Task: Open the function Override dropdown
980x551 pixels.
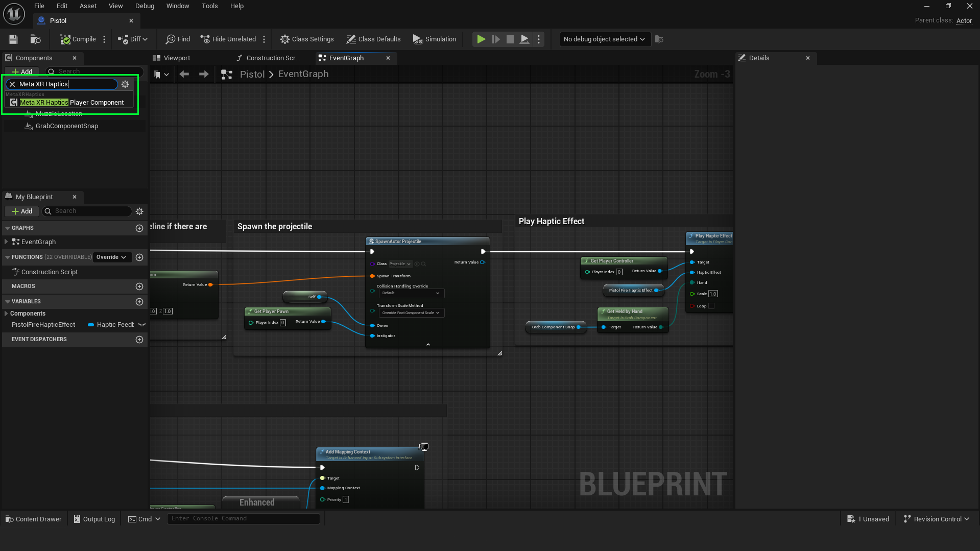Action: click(x=111, y=257)
